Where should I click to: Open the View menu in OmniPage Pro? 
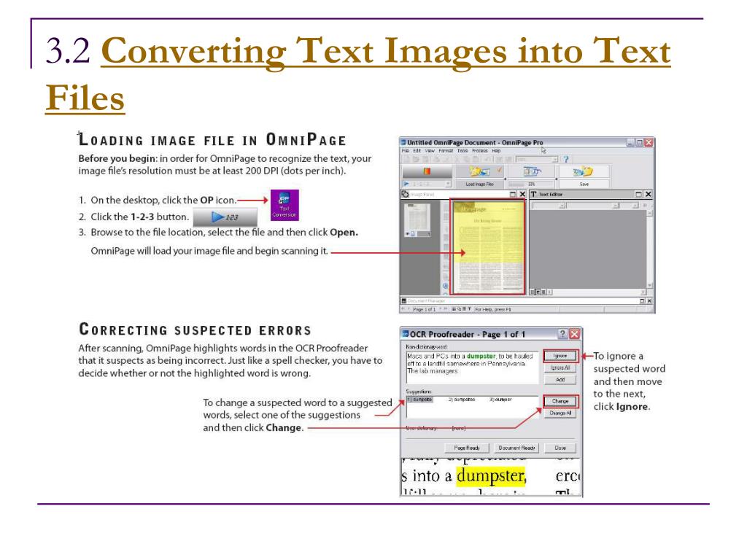[430, 150]
